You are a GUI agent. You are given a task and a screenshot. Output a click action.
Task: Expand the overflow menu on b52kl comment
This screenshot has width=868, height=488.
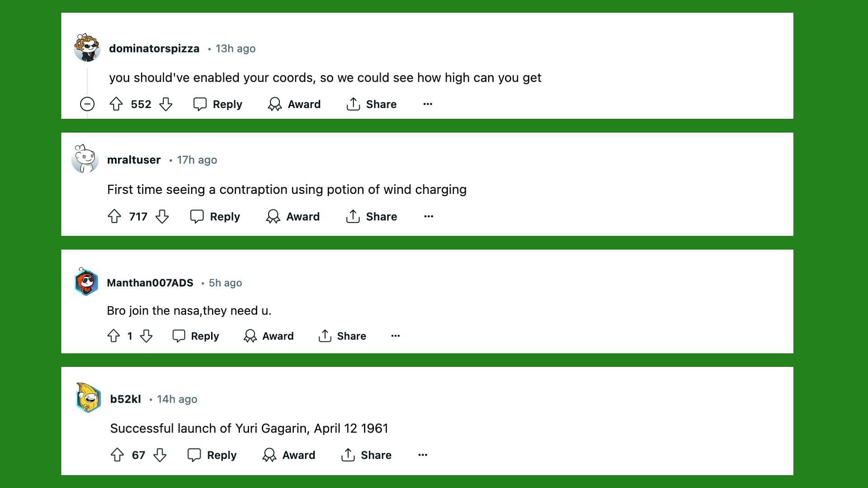pos(423,455)
